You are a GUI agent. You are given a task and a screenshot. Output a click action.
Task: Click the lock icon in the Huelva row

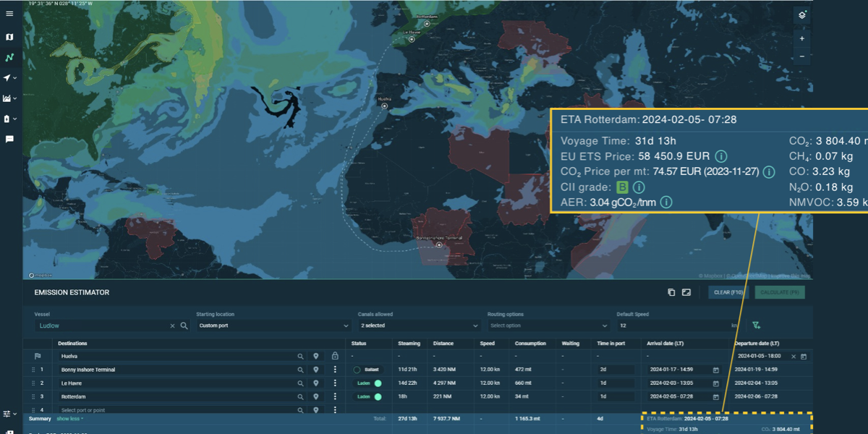335,356
